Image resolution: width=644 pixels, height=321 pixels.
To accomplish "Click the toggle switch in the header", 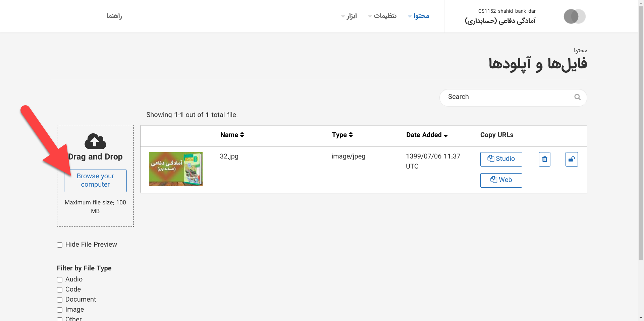I will click(x=574, y=16).
